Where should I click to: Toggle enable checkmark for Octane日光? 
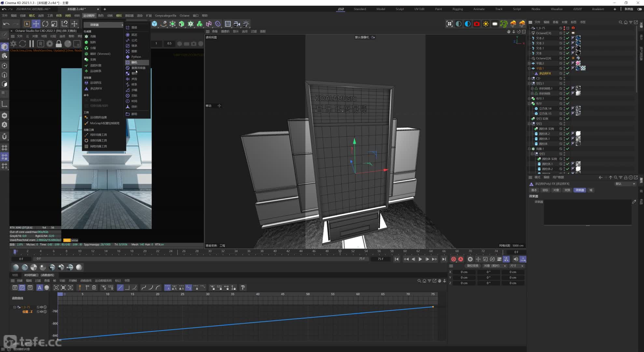coord(568,58)
